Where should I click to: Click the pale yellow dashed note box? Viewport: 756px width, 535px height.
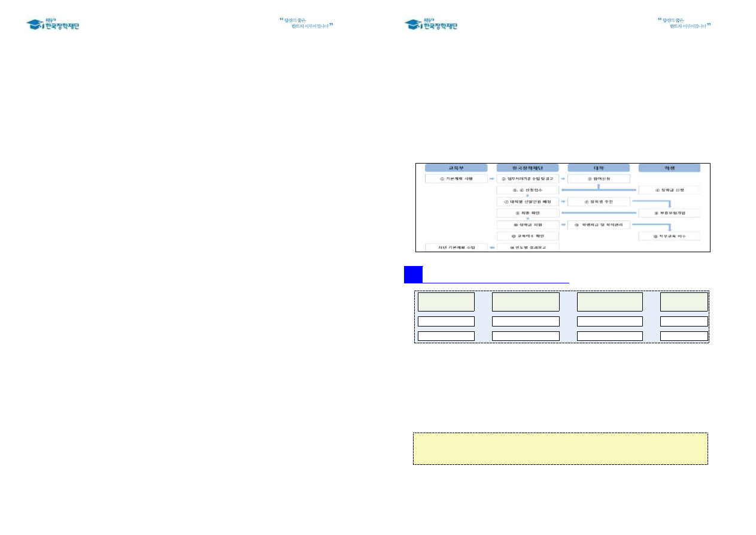560,449
